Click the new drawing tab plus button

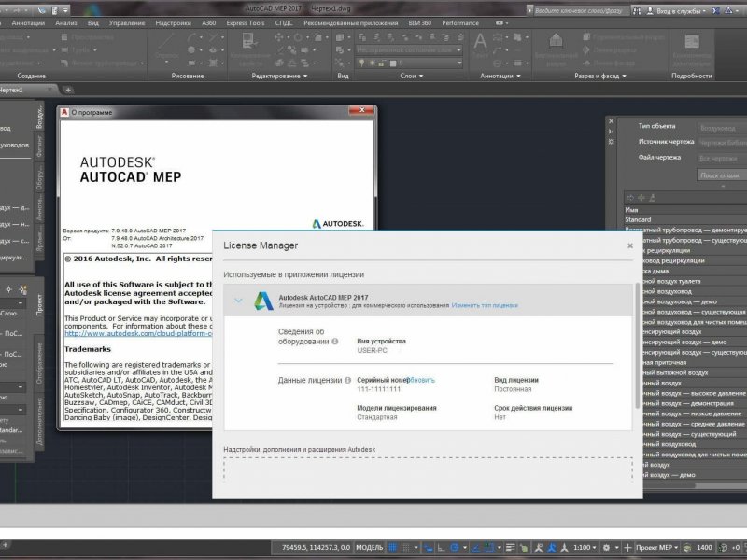68,90
